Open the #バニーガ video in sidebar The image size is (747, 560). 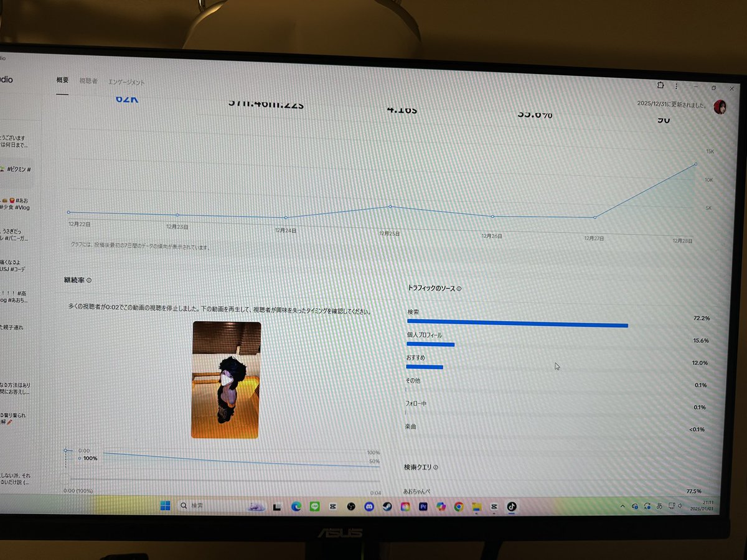pos(16,234)
